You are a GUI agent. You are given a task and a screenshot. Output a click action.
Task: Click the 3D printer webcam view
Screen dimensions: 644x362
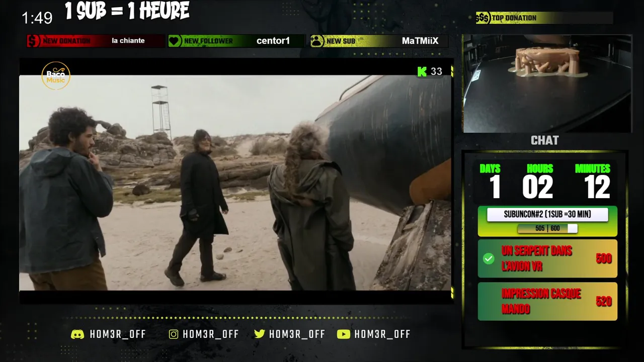[x=547, y=83]
